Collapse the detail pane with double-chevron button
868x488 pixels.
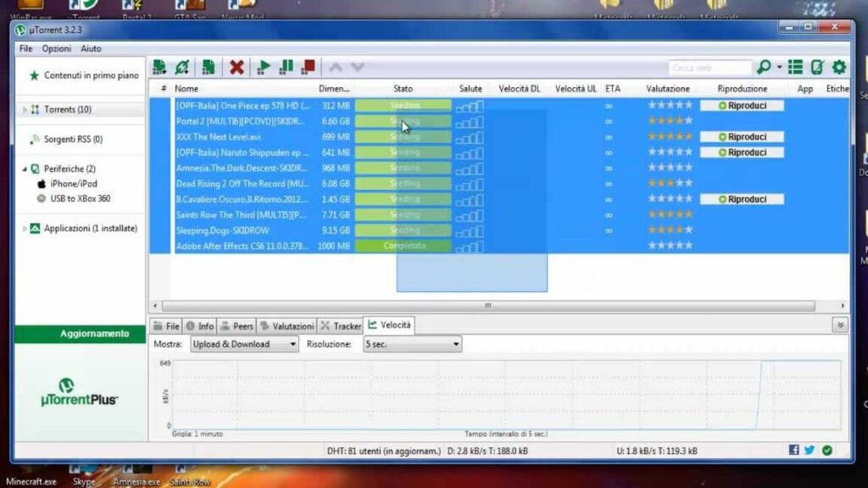(840, 325)
